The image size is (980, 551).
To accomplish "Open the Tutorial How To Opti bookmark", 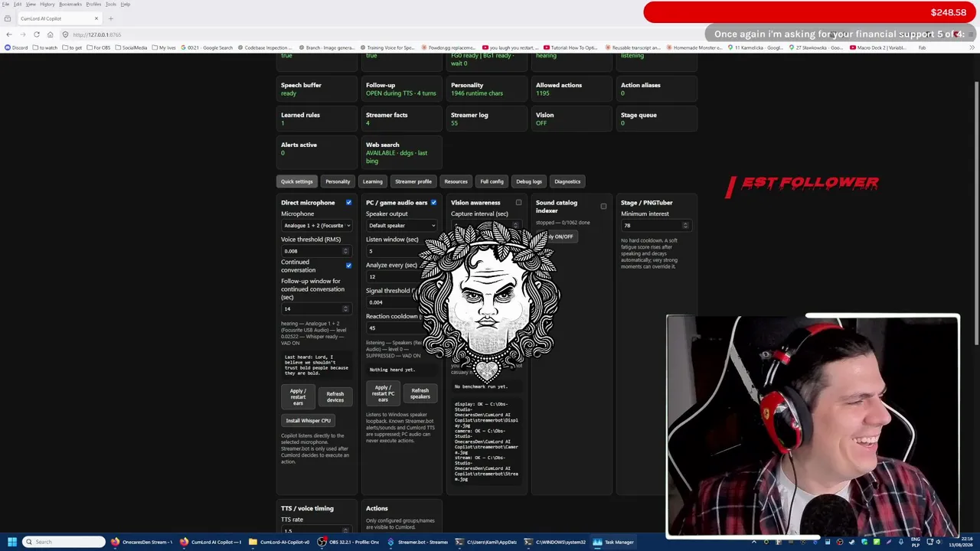I will click(x=570, y=47).
